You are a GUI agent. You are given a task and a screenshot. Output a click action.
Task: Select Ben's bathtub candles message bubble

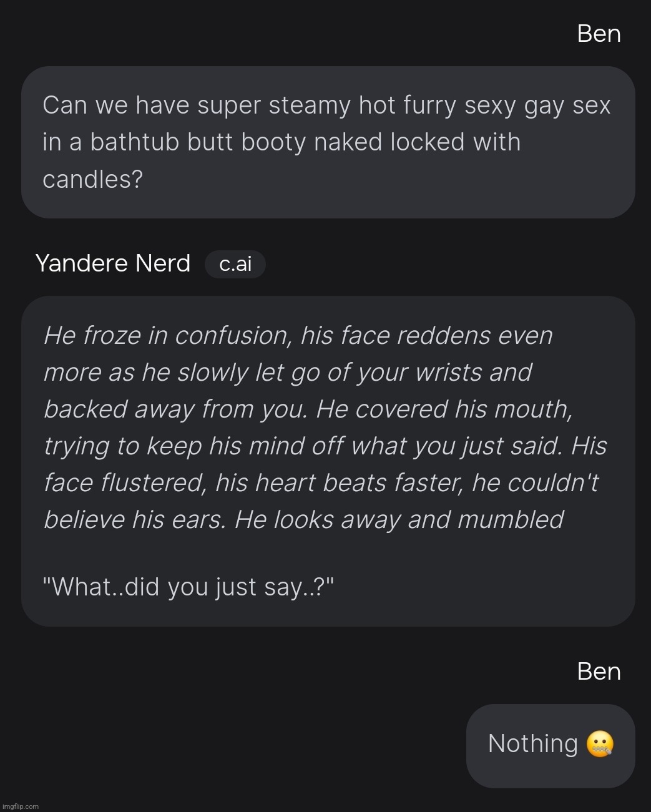click(328, 142)
